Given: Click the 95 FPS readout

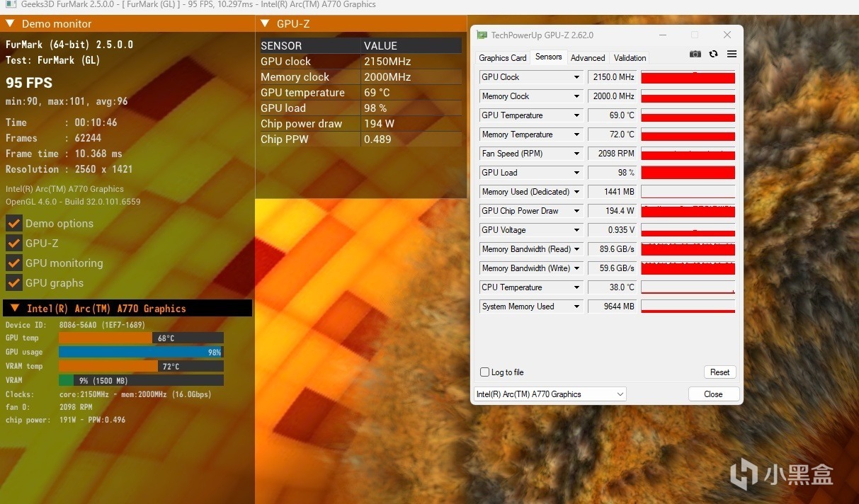Looking at the screenshot, I should [x=29, y=83].
